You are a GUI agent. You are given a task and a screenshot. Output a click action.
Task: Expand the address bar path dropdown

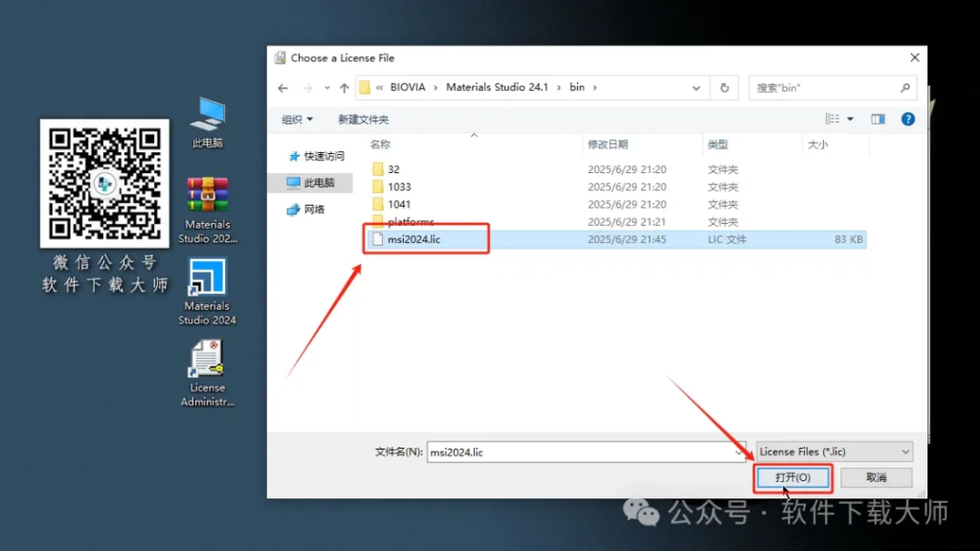pyautogui.click(x=696, y=88)
